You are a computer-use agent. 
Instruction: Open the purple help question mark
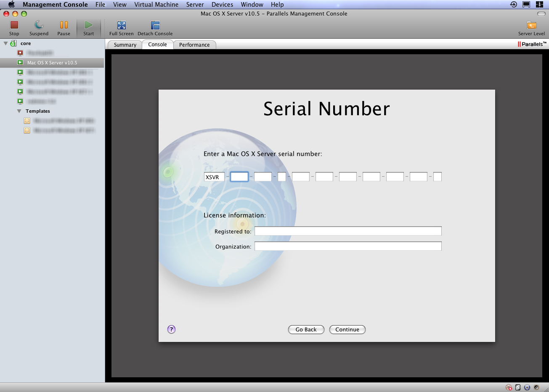(x=171, y=329)
